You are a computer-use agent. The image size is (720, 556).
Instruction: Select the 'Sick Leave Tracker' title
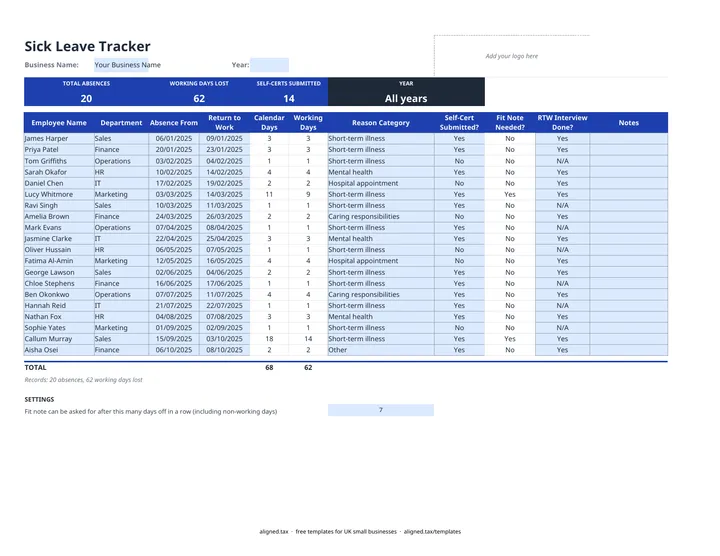[87, 46]
